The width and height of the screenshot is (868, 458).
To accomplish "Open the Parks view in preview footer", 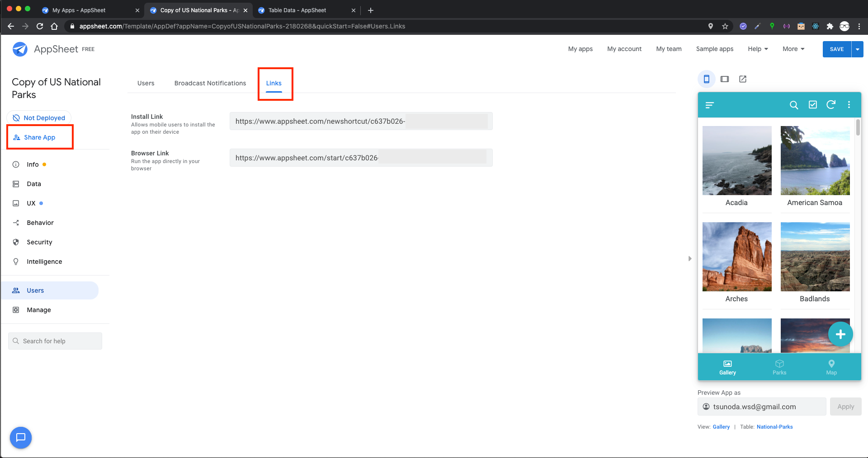I will (779, 368).
